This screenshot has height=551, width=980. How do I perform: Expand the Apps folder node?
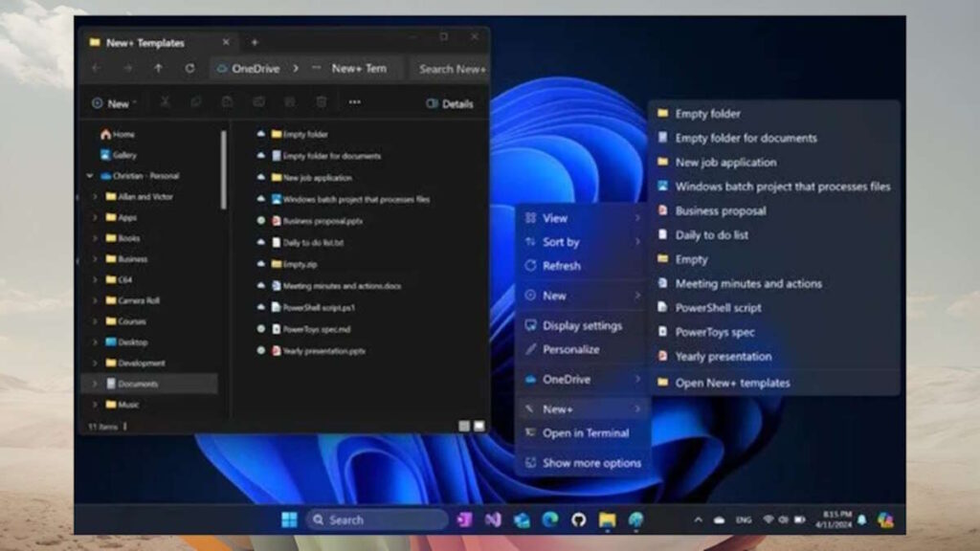pos(95,217)
